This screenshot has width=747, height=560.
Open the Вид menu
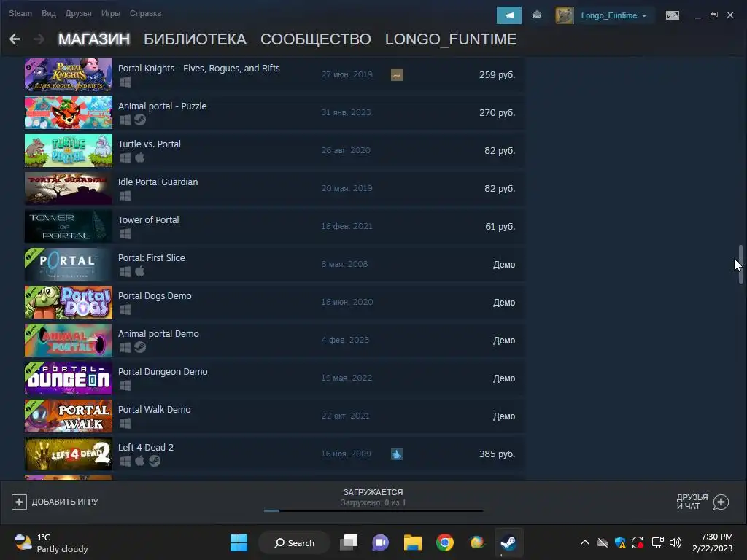(x=49, y=13)
